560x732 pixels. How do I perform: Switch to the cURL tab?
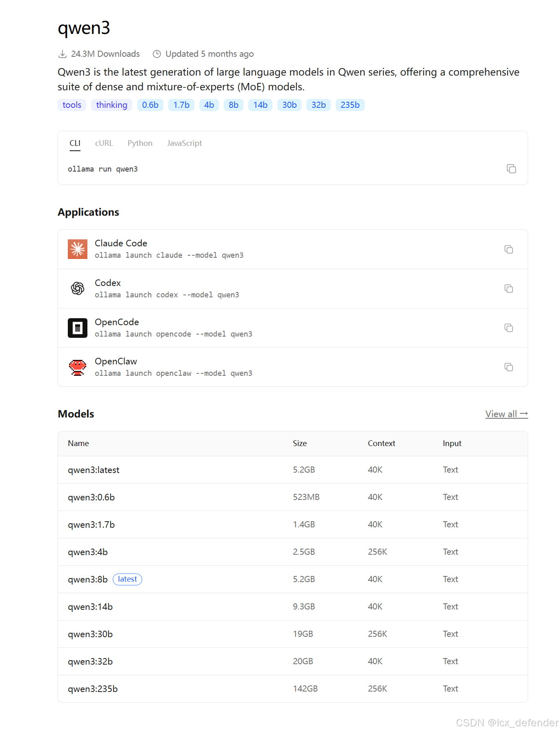[104, 143]
